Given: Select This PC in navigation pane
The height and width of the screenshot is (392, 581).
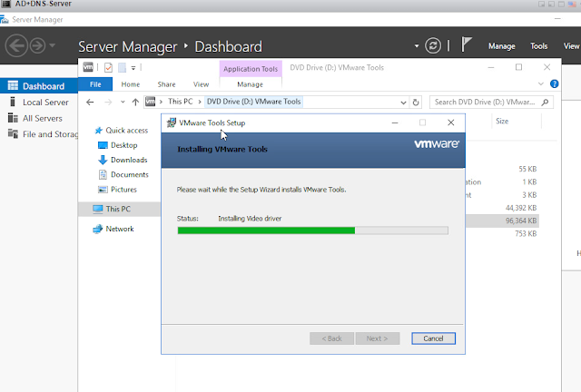Looking at the screenshot, I should 119,209.
